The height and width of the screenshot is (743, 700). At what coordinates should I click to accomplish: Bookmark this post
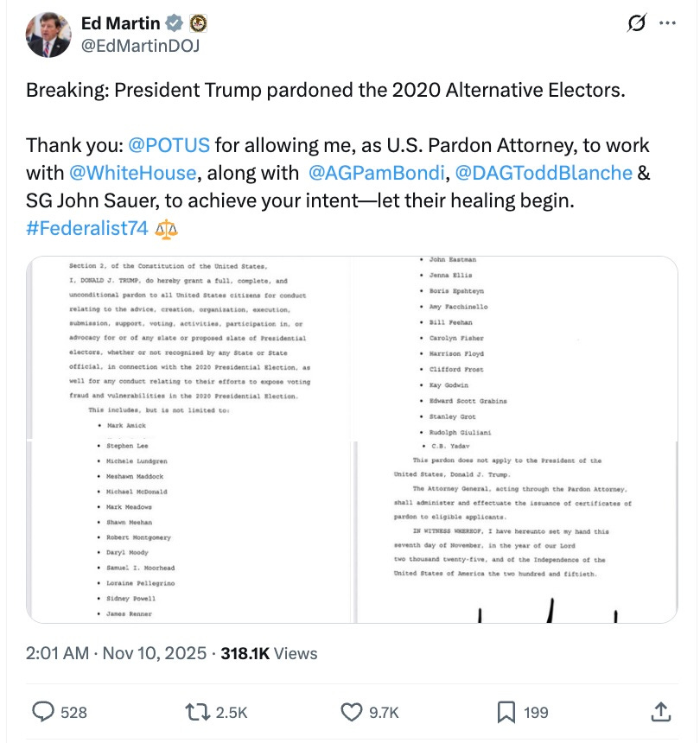click(x=507, y=712)
